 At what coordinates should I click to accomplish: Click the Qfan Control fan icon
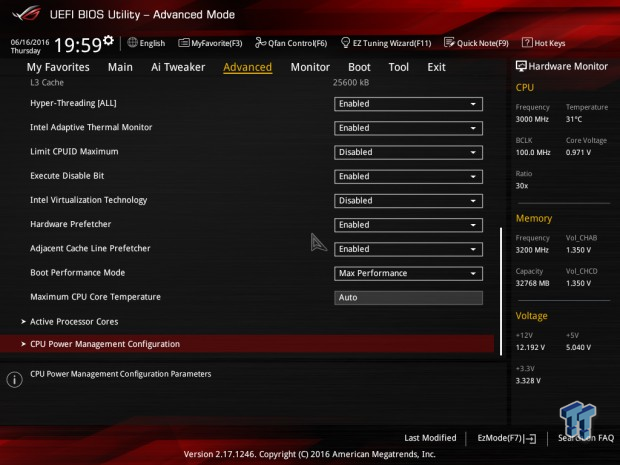260,42
